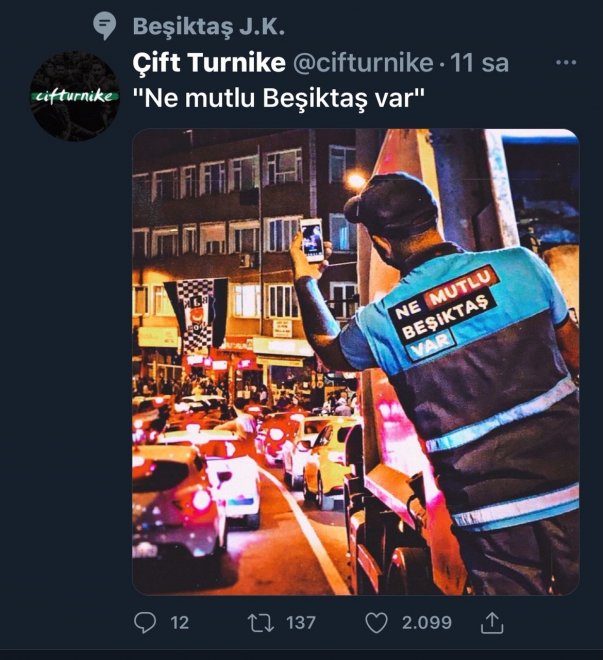603x660 pixels.
Task: Click the topic bubble icon beside Beşiktaş J.K.
Action: tap(104, 26)
